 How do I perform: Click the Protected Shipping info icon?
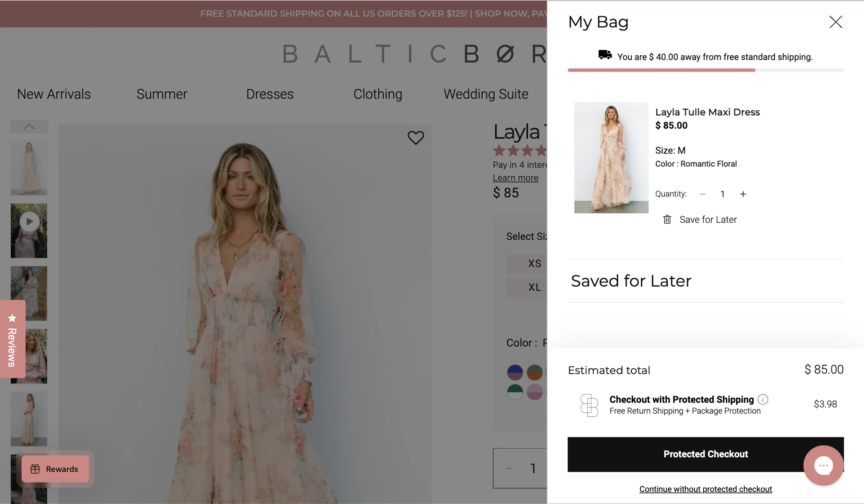click(x=763, y=400)
